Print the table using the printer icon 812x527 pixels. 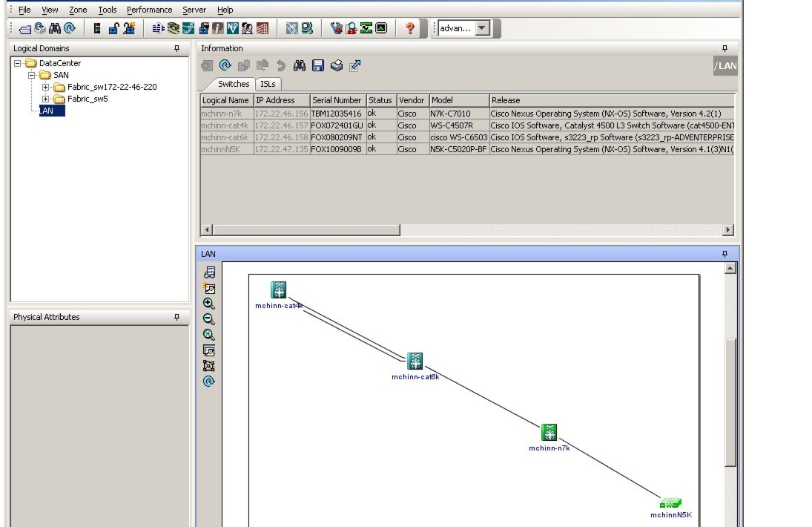tap(337, 65)
